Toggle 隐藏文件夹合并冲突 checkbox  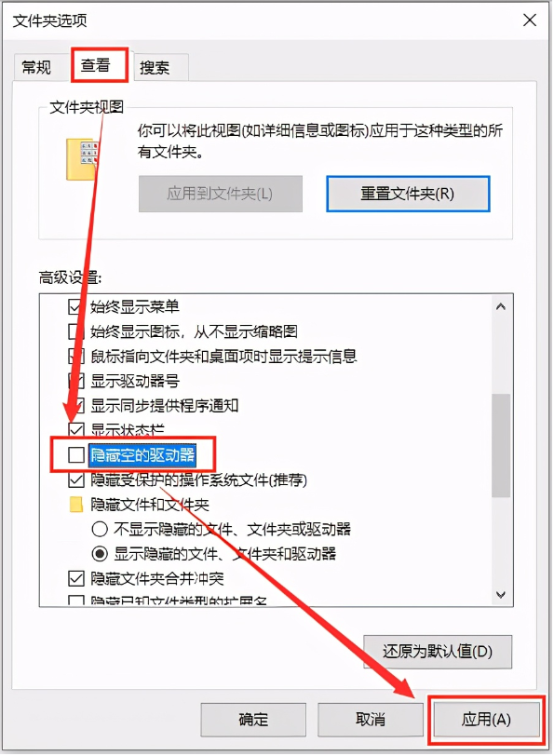click(x=76, y=578)
